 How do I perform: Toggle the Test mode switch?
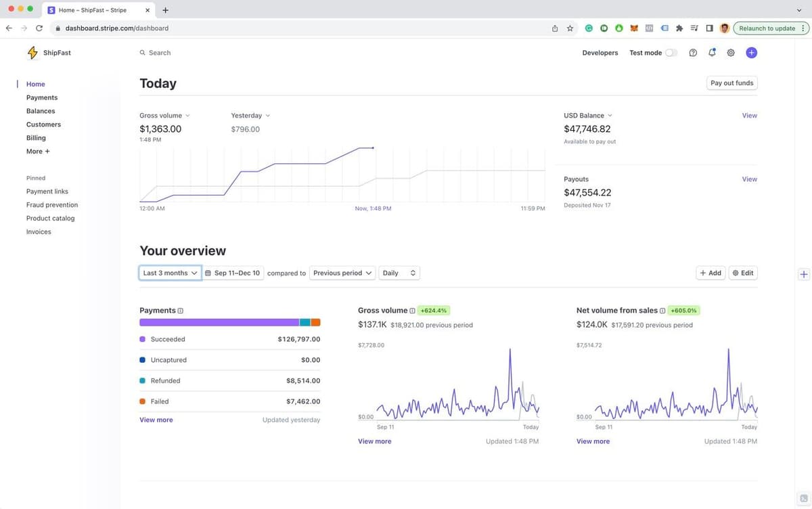tap(671, 53)
